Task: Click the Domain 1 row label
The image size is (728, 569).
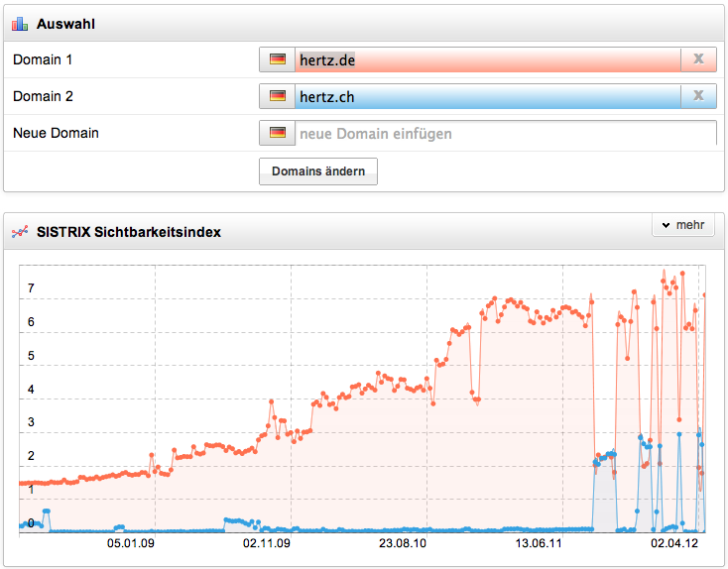Action: [43, 59]
